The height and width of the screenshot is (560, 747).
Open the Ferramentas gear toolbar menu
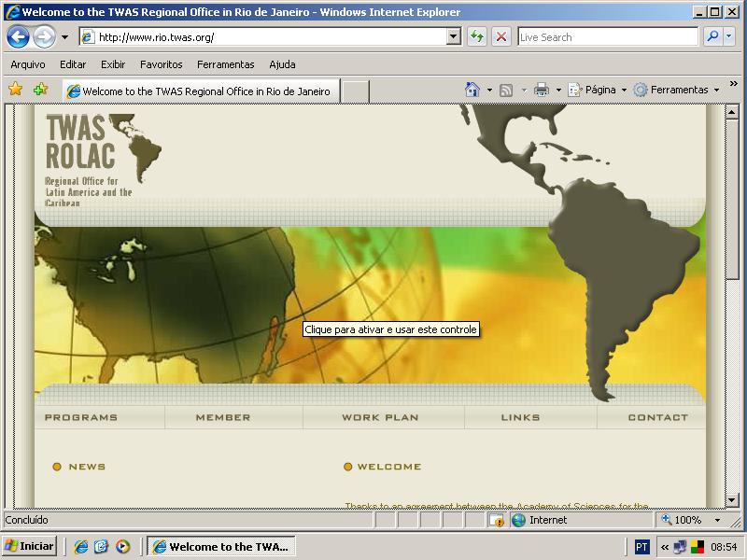tap(676, 90)
